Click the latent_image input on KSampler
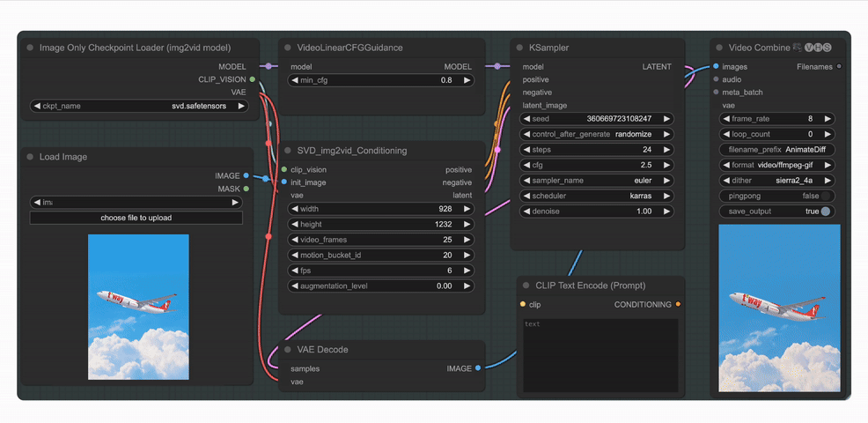The height and width of the screenshot is (423, 868). point(545,106)
